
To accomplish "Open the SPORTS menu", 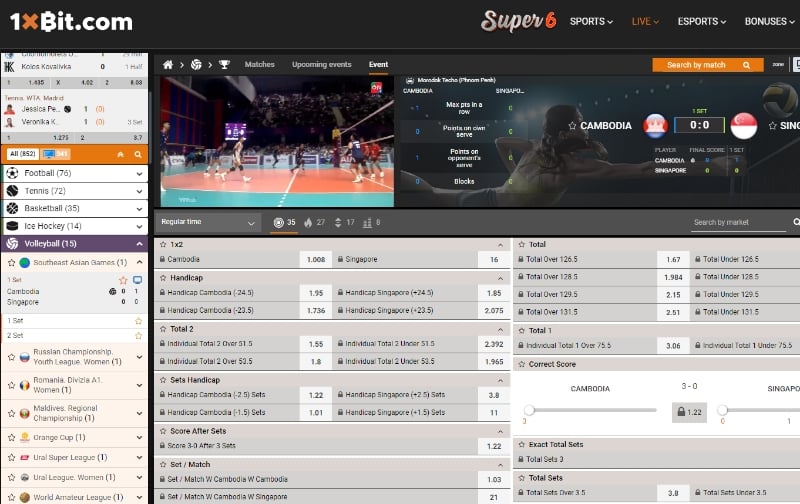I will [x=591, y=21].
